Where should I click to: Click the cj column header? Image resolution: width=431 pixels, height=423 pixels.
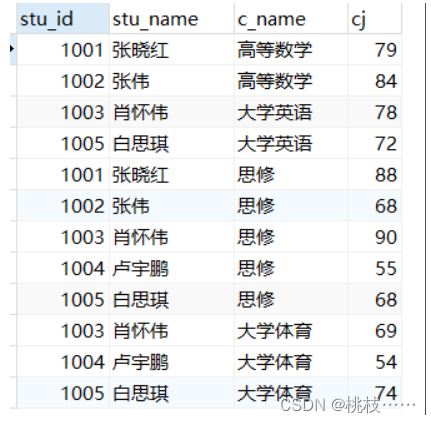(374, 18)
